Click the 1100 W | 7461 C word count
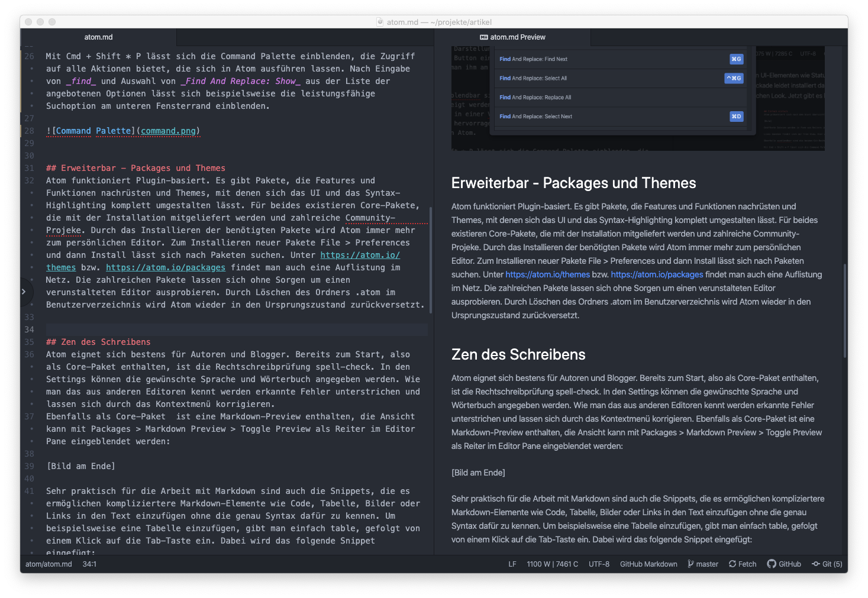Viewport: 868px width, 598px height. pos(553,564)
